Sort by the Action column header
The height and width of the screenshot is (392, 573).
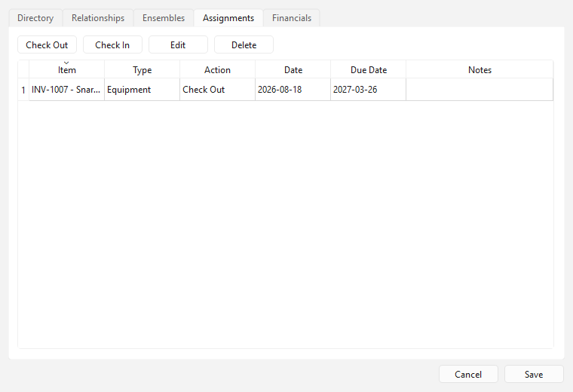[217, 69]
